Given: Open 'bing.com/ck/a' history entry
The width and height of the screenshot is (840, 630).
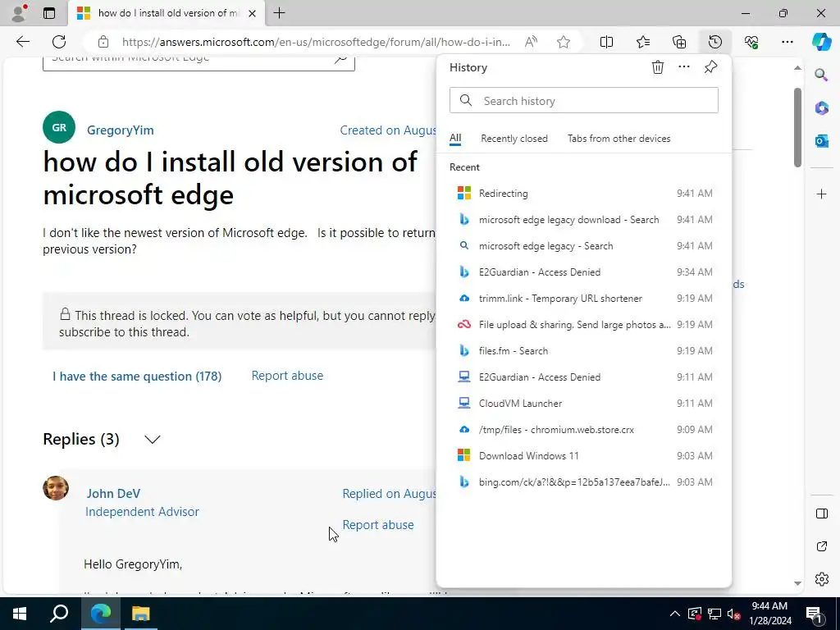Looking at the screenshot, I should tap(584, 482).
